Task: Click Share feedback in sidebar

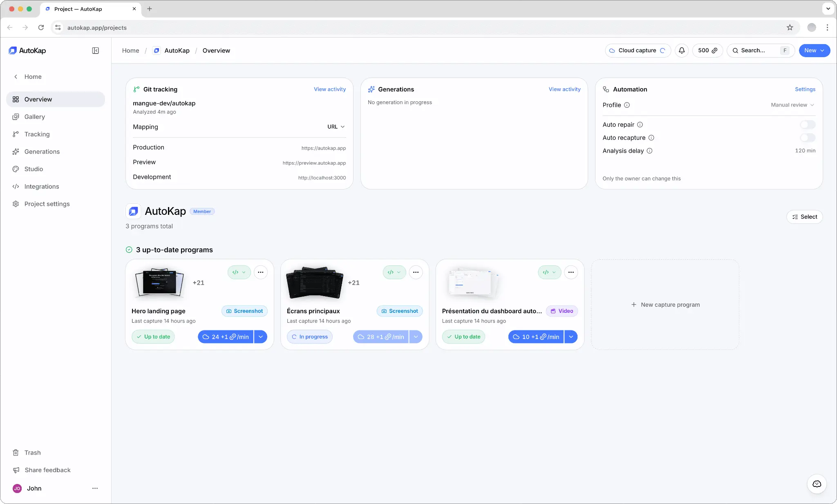Action: pyautogui.click(x=56, y=470)
